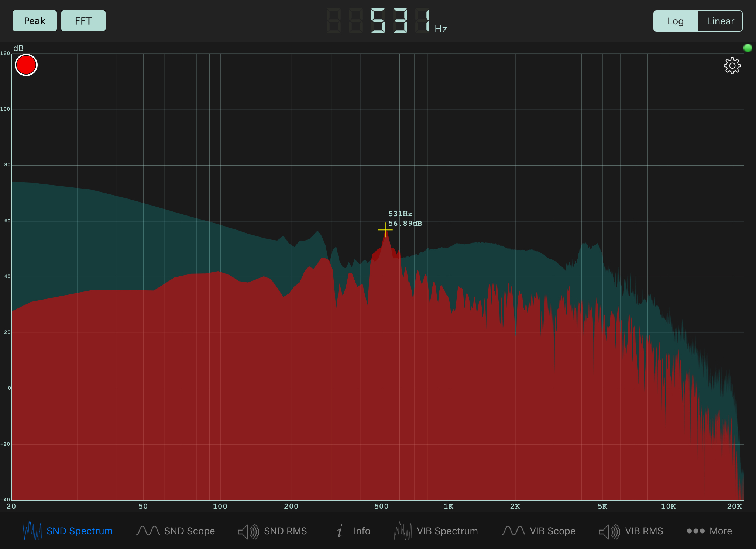Click the VIB Spectrum waveform icon
Viewport: 756px width, 549px height.
click(402, 531)
